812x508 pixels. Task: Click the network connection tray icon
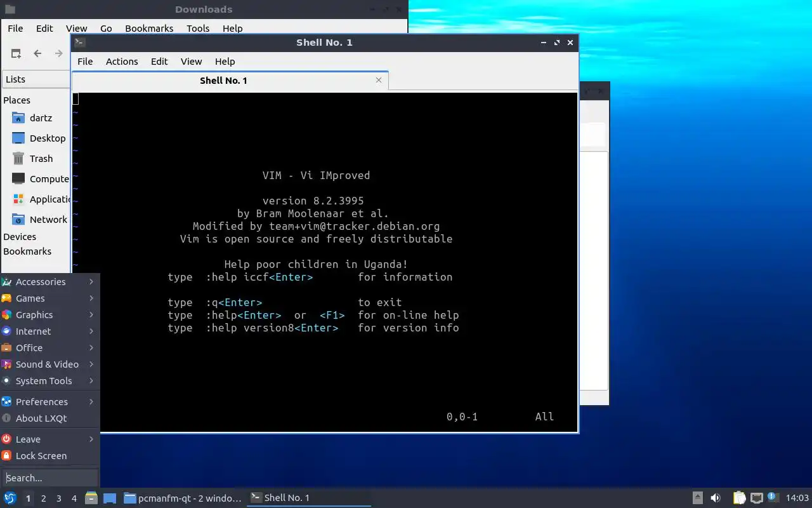point(756,498)
